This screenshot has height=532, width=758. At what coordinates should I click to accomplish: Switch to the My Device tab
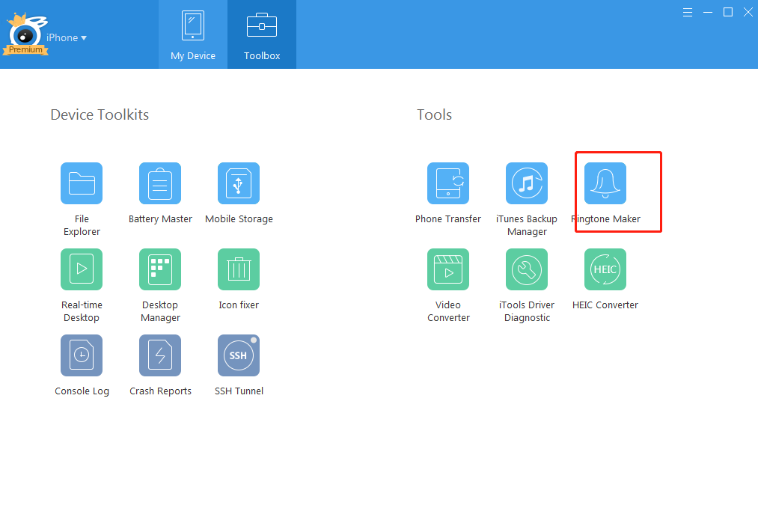(x=193, y=34)
